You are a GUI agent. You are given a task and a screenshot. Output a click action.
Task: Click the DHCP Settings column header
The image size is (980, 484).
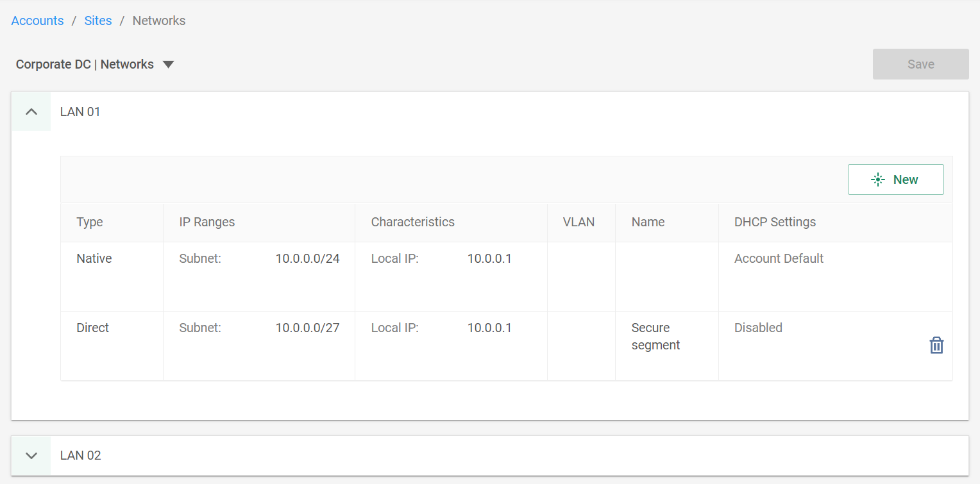pyautogui.click(x=775, y=222)
